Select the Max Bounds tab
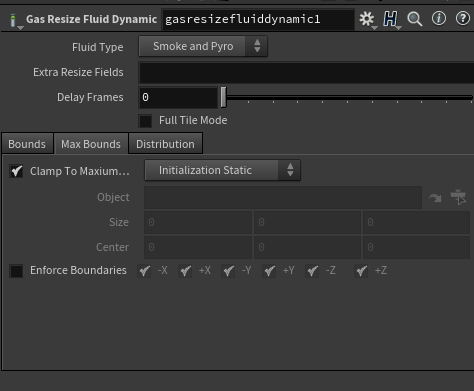474x391 pixels. tap(91, 144)
